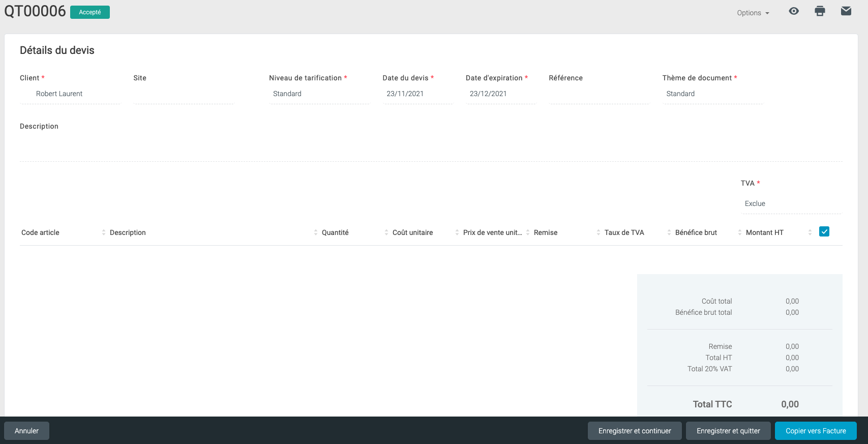Click the printer icon
The width and height of the screenshot is (868, 444).
[820, 11]
